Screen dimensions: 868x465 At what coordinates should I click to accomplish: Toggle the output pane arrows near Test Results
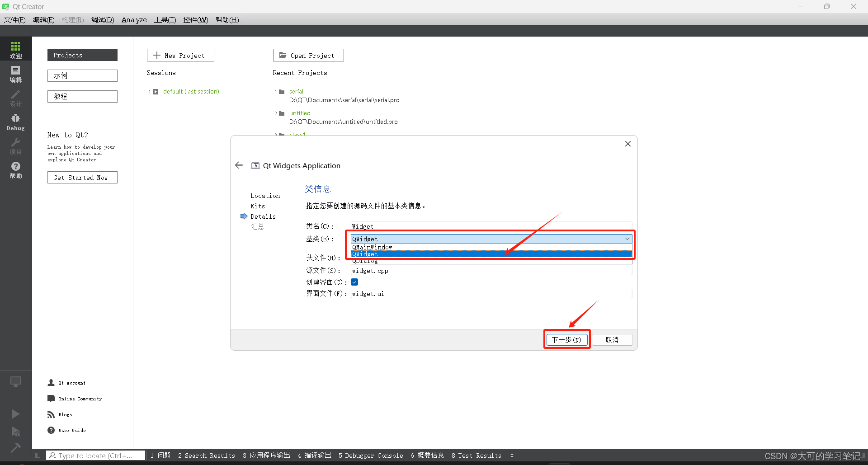coord(512,456)
